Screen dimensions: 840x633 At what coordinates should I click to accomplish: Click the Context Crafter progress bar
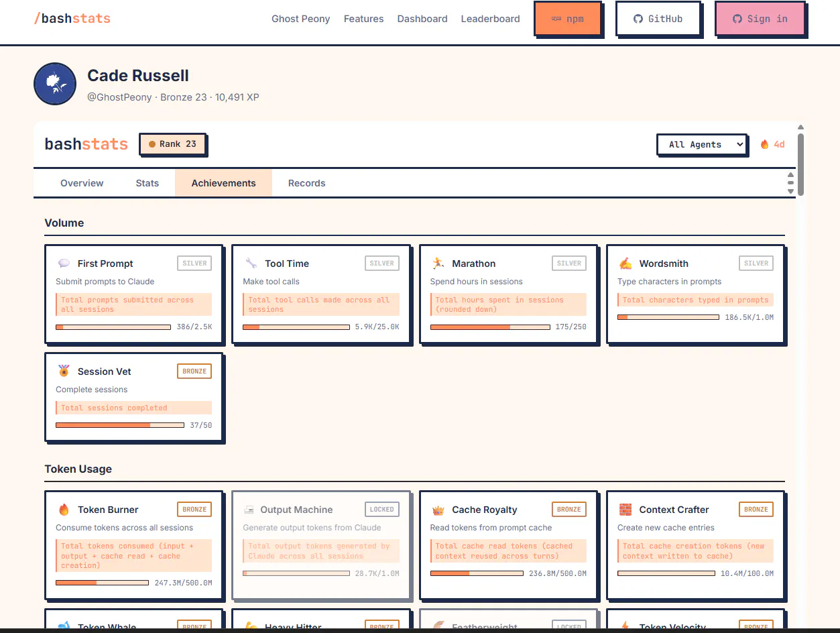coord(666,573)
